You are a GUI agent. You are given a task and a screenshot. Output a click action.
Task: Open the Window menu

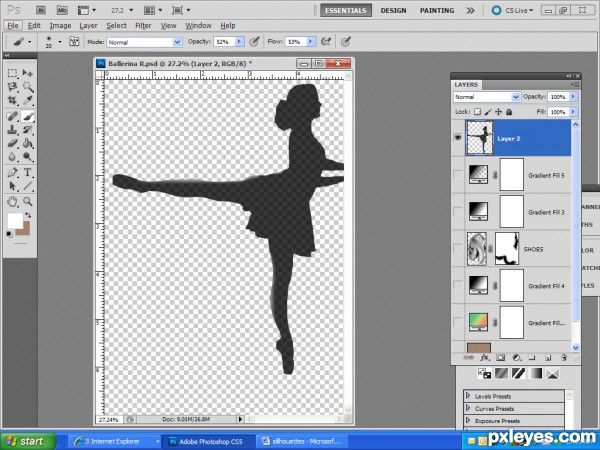click(198, 26)
